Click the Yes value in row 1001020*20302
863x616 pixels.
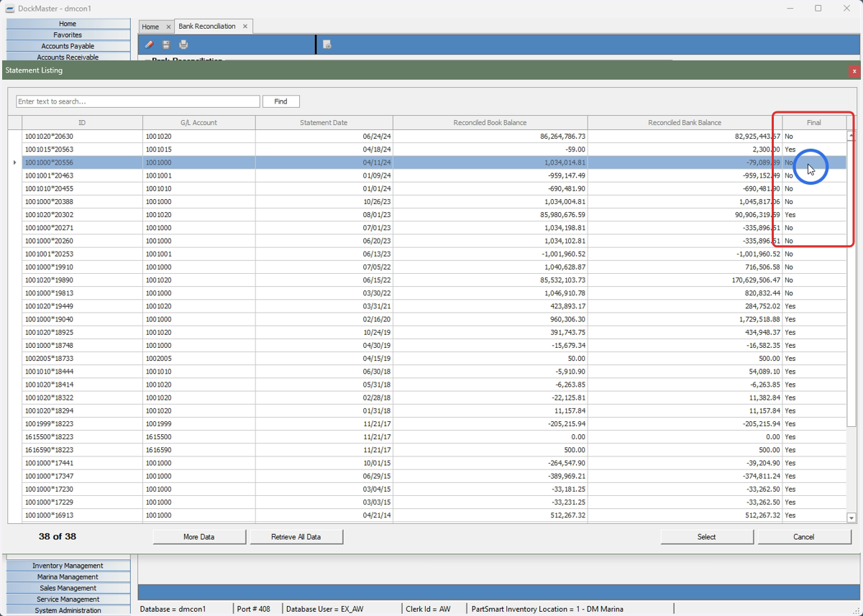pyautogui.click(x=790, y=215)
